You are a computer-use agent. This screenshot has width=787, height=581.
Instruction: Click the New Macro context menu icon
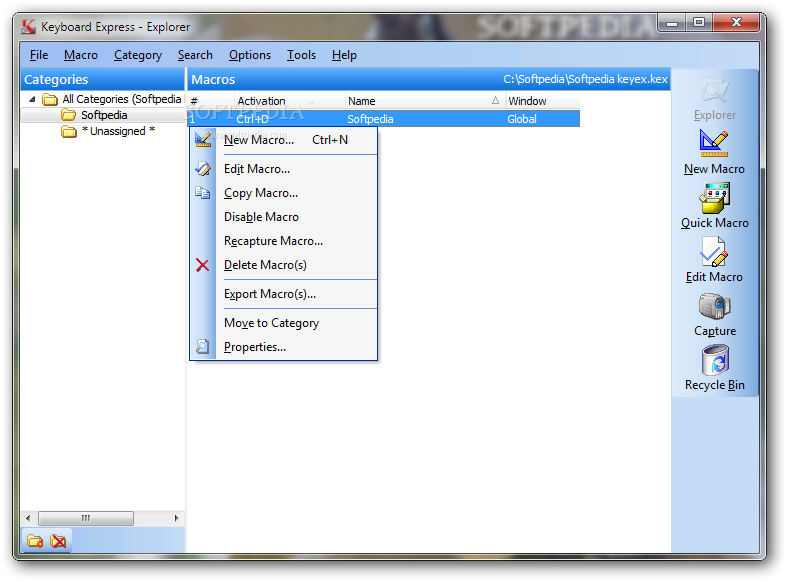(203, 139)
